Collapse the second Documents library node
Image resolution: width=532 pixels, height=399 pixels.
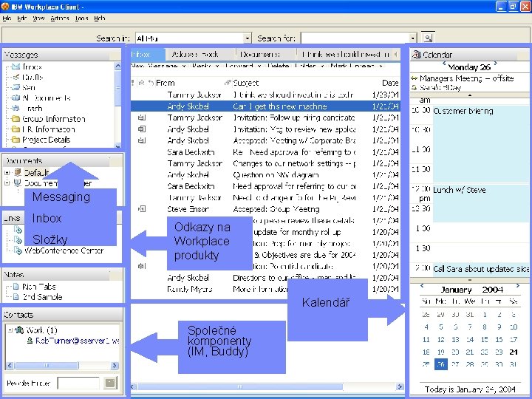coord(7,183)
